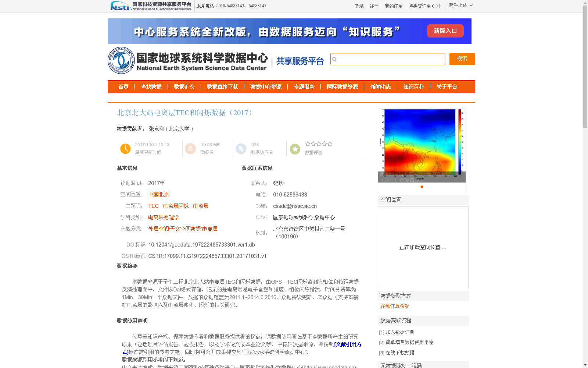Rate data with the five-star row
Viewport: 588px width, 368px height.
[319, 144]
